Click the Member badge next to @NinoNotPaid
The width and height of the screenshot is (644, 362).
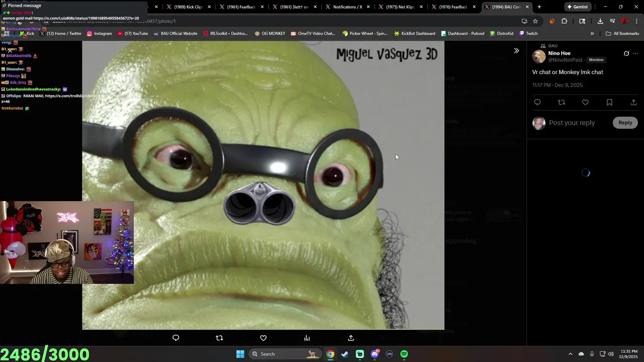(x=596, y=60)
